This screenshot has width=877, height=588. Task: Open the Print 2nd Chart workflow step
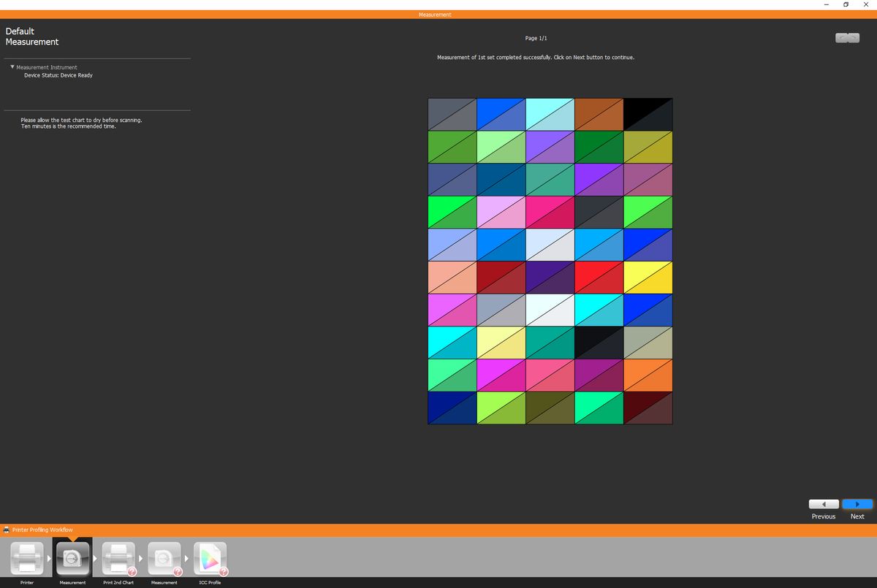pos(118,557)
